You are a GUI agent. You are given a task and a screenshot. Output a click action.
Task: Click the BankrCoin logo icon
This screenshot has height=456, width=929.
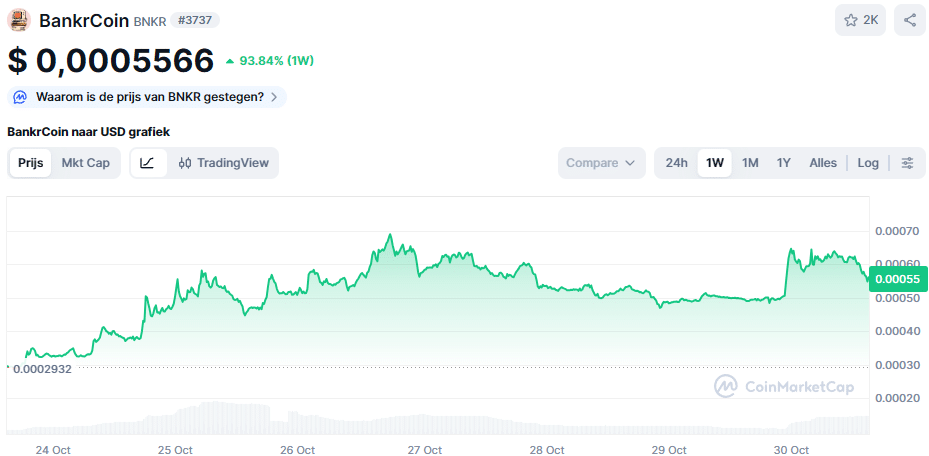click(19, 20)
